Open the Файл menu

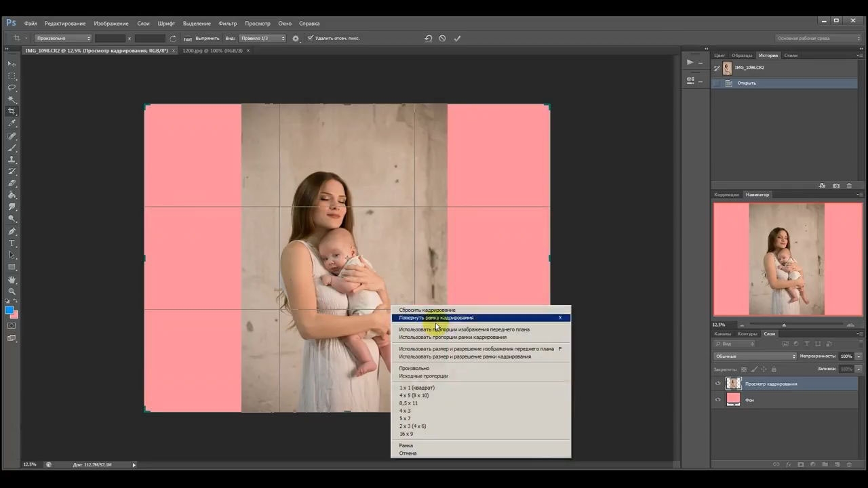31,24
